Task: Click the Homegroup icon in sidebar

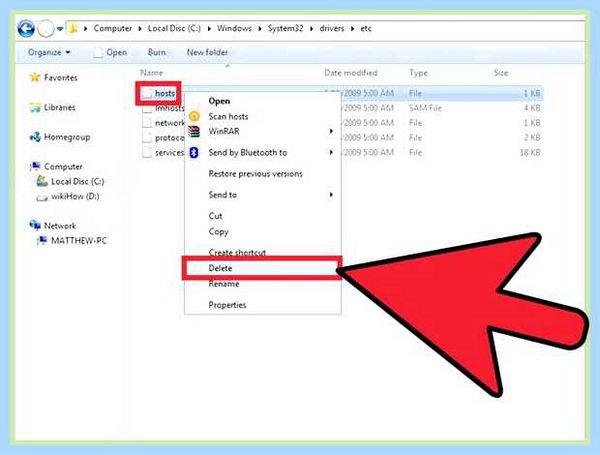Action: 35,137
